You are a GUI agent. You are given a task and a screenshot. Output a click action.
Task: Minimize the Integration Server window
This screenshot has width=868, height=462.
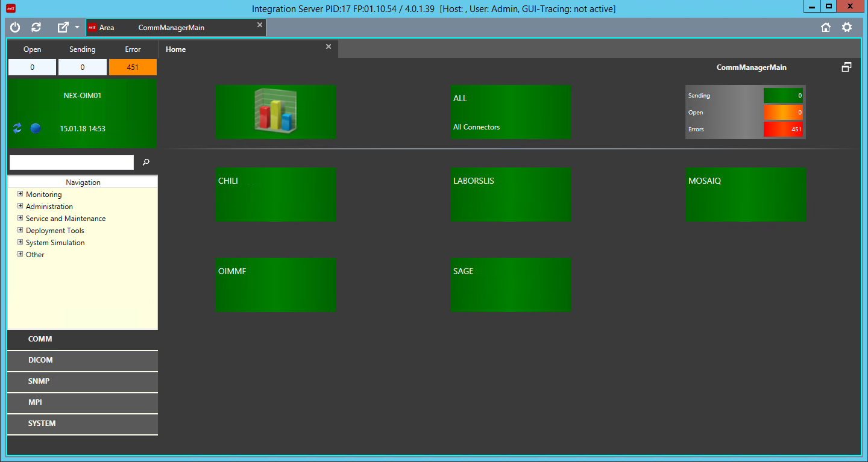[812, 6]
